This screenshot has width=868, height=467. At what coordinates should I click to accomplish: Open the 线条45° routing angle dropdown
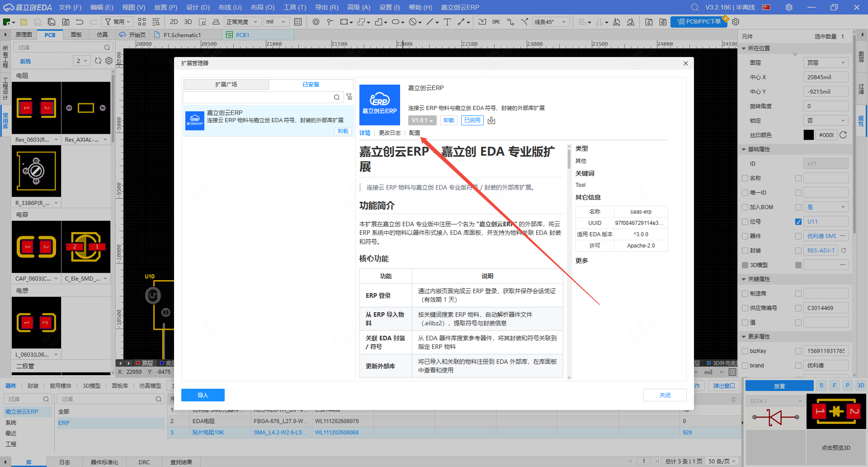tap(550, 22)
